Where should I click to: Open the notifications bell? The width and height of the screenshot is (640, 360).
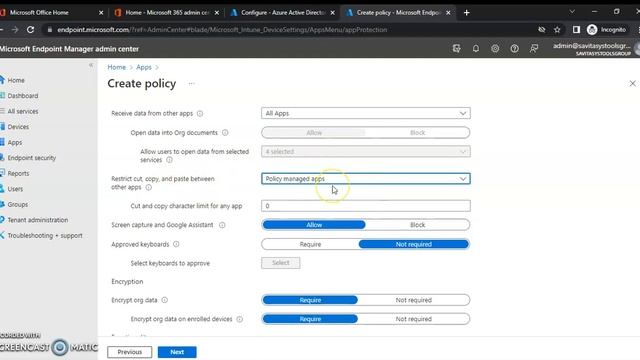(476, 49)
